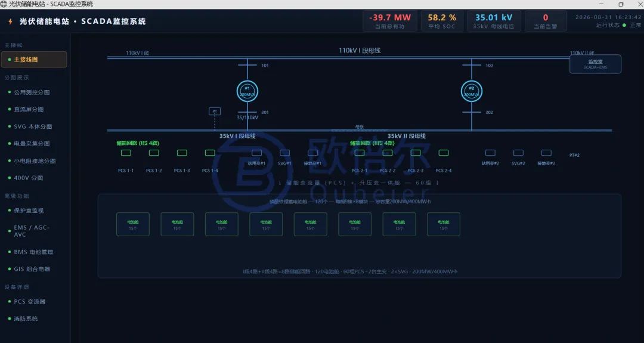Click the 站用变#2 feeder box

490,153
